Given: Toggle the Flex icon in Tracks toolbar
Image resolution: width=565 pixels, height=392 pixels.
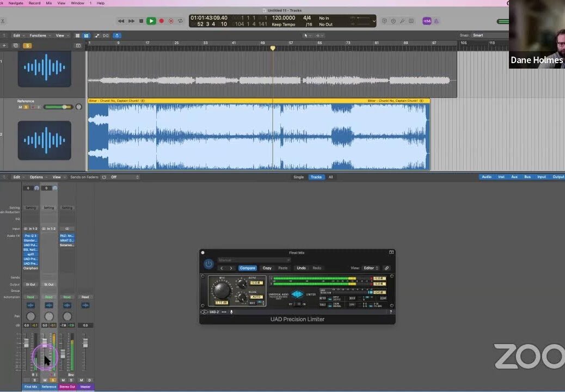Looking at the screenshot, I should (106, 36).
